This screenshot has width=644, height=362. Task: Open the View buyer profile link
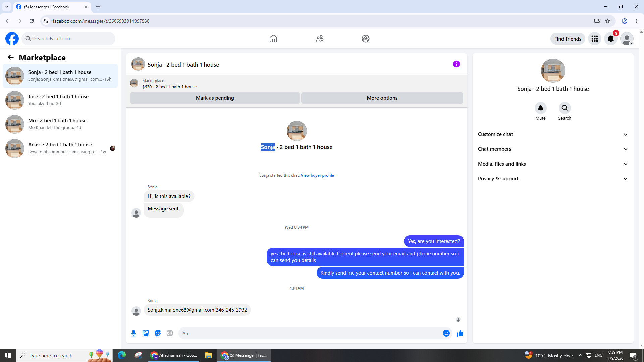click(x=317, y=175)
